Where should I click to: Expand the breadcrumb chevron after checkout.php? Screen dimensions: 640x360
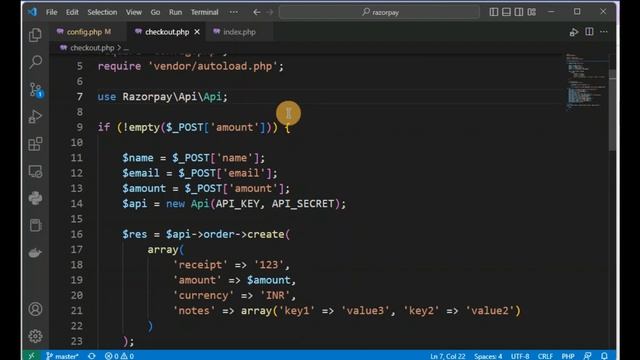click(119, 48)
